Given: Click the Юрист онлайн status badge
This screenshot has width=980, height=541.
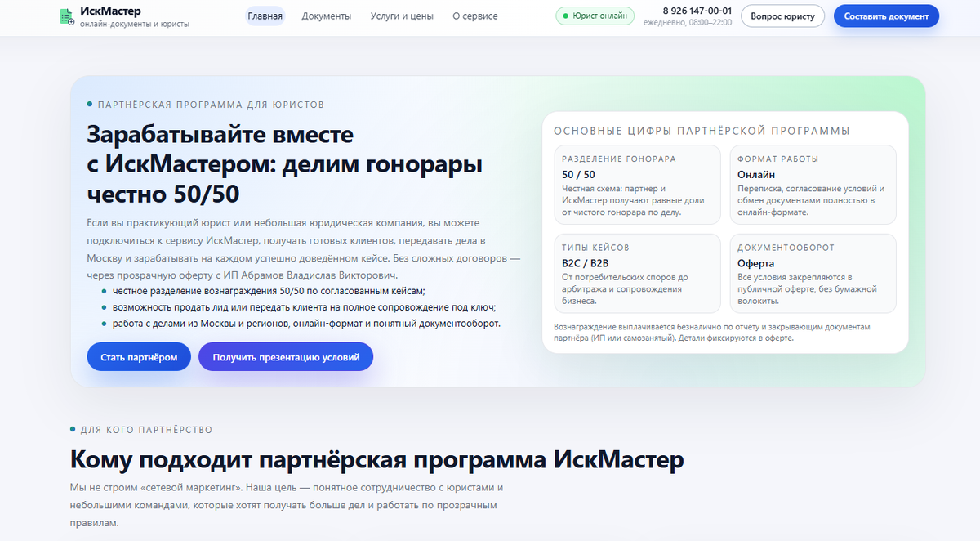Looking at the screenshot, I should pos(595,16).
